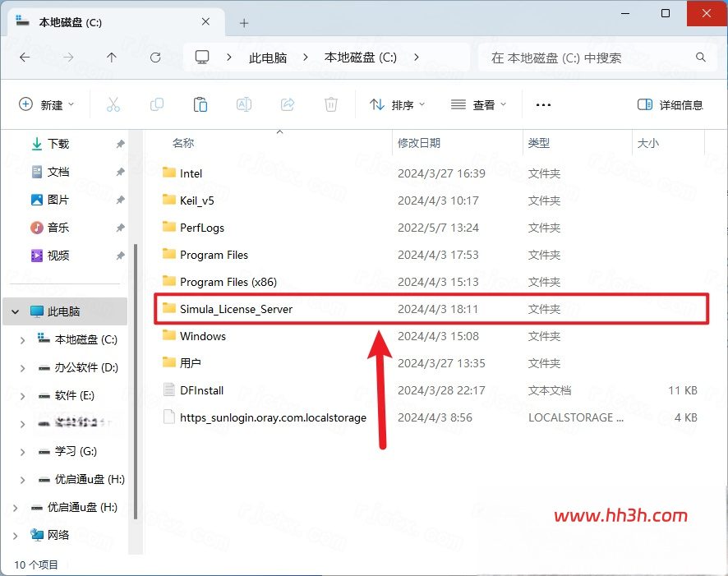Expand the 网络 tree node
The width and height of the screenshot is (728, 576).
[x=16, y=536]
